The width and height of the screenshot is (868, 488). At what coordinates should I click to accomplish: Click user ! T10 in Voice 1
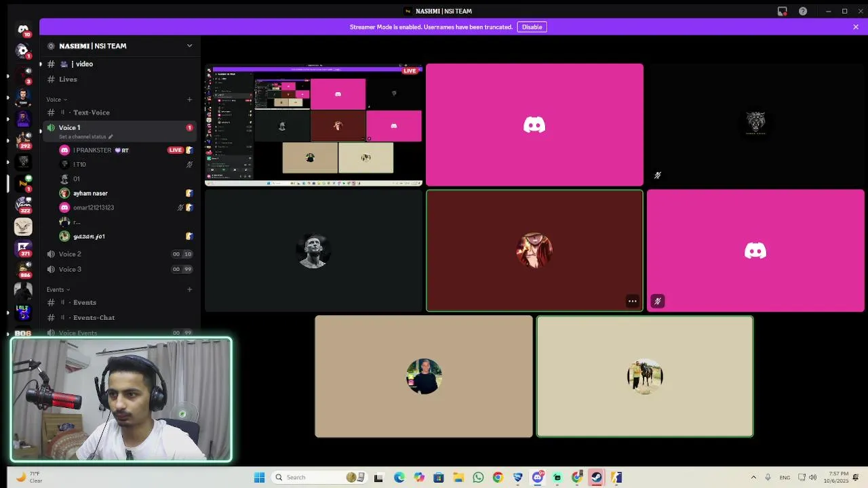[126, 164]
